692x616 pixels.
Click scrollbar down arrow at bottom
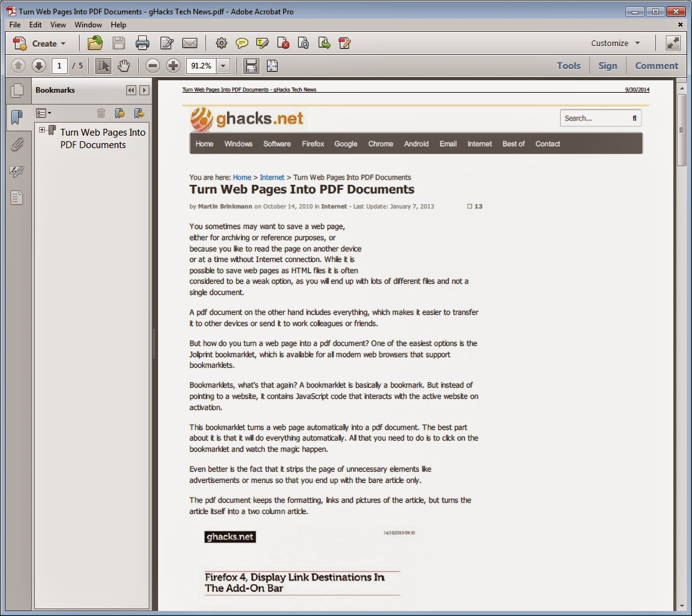pyautogui.click(x=682, y=606)
